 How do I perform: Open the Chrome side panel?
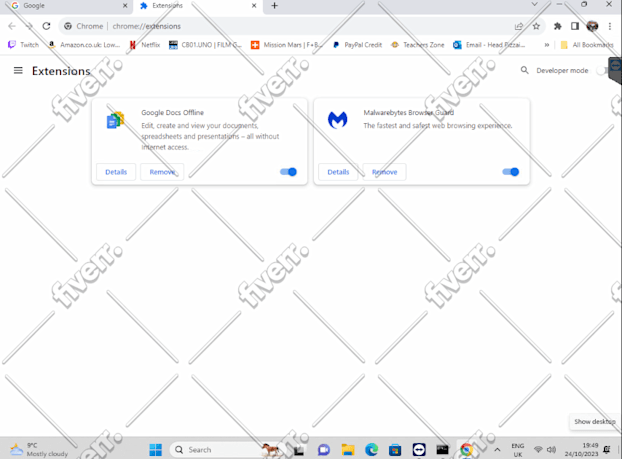(574, 26)
